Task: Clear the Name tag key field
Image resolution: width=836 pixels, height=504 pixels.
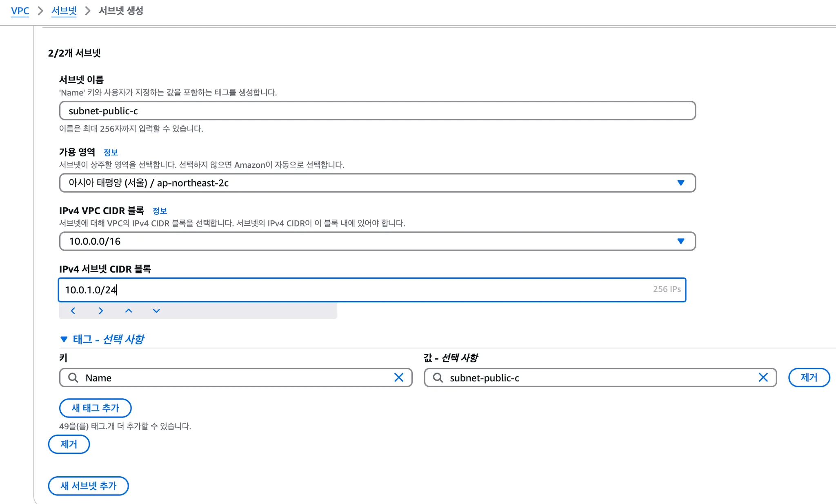Action: click(x=399, y=377)
